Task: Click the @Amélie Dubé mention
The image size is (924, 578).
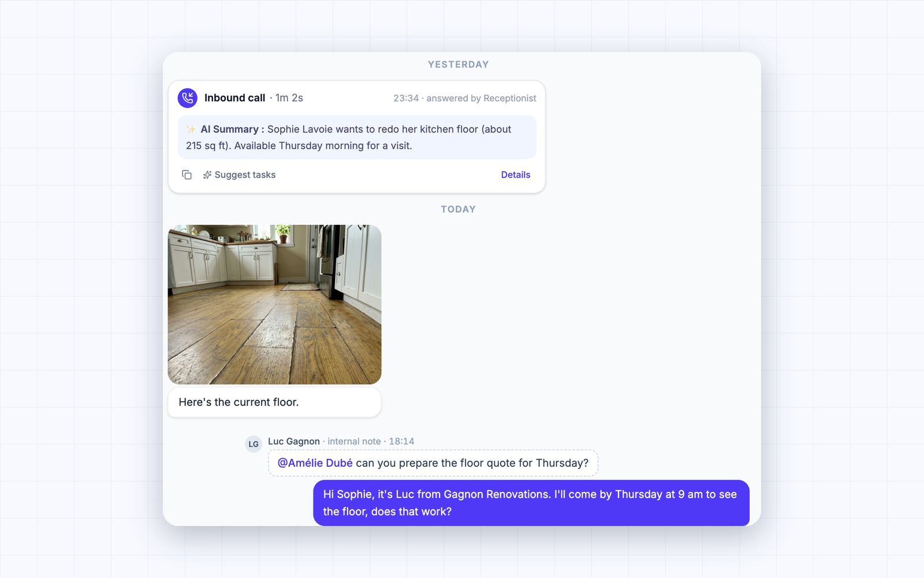Action: (315, 463)
